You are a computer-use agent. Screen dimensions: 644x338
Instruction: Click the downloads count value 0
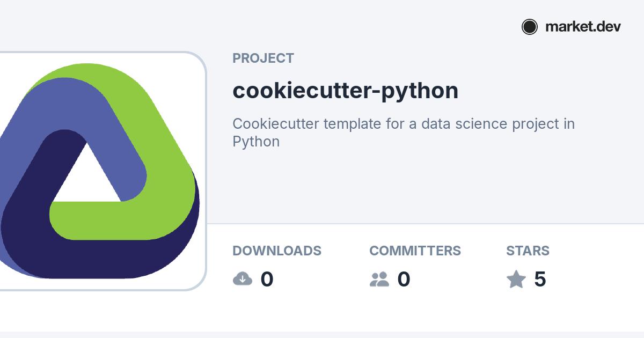(x=267, y=280)
